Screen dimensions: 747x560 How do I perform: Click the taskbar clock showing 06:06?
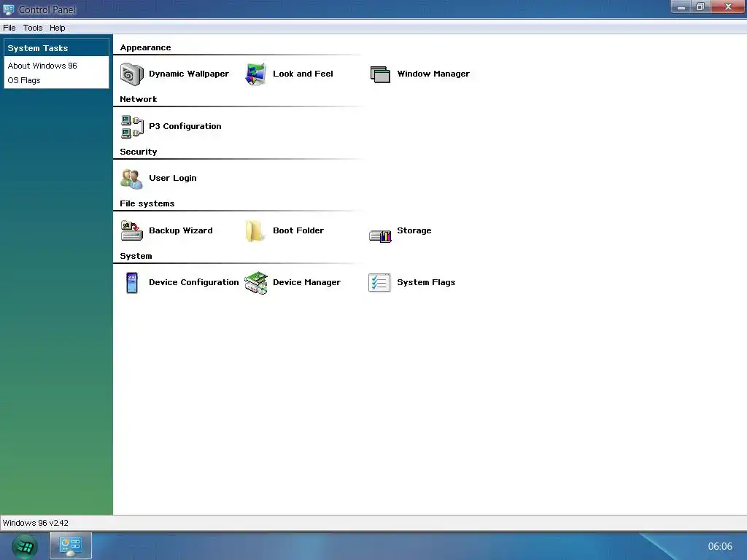(x=719, y=546)
